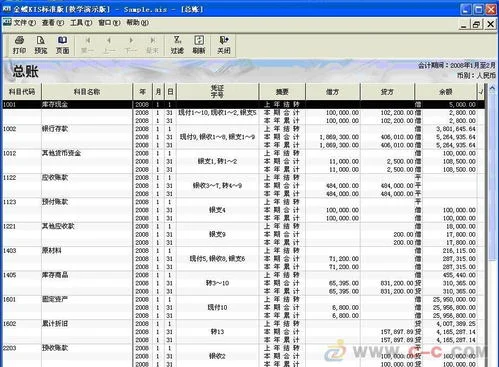Click balance value 3,801,645.64

click(x=456, y=129)
